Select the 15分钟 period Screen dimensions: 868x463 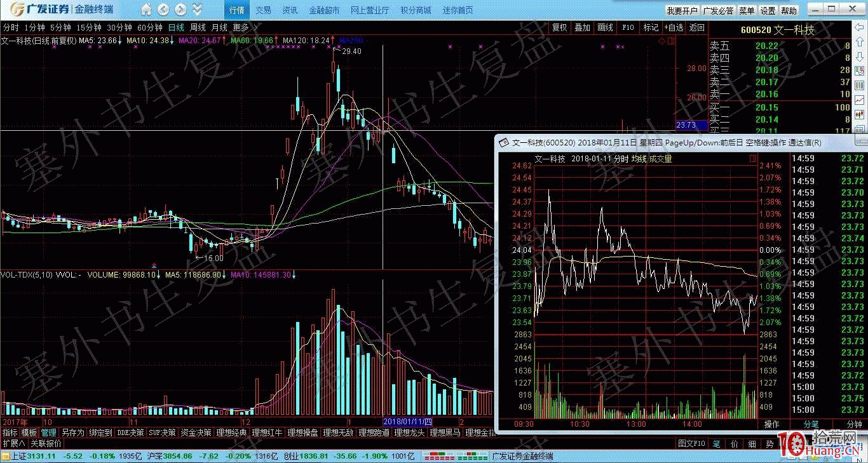coord(89,27)
